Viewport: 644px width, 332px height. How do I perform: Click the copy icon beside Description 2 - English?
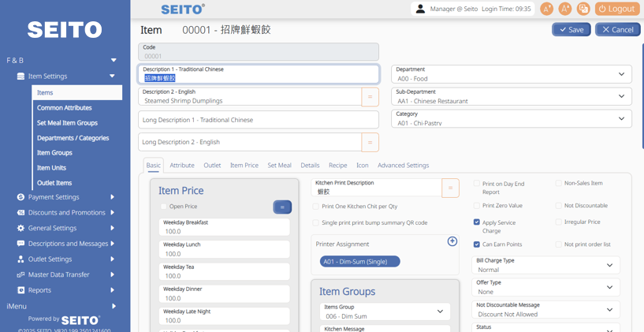(x=370, y=97)
